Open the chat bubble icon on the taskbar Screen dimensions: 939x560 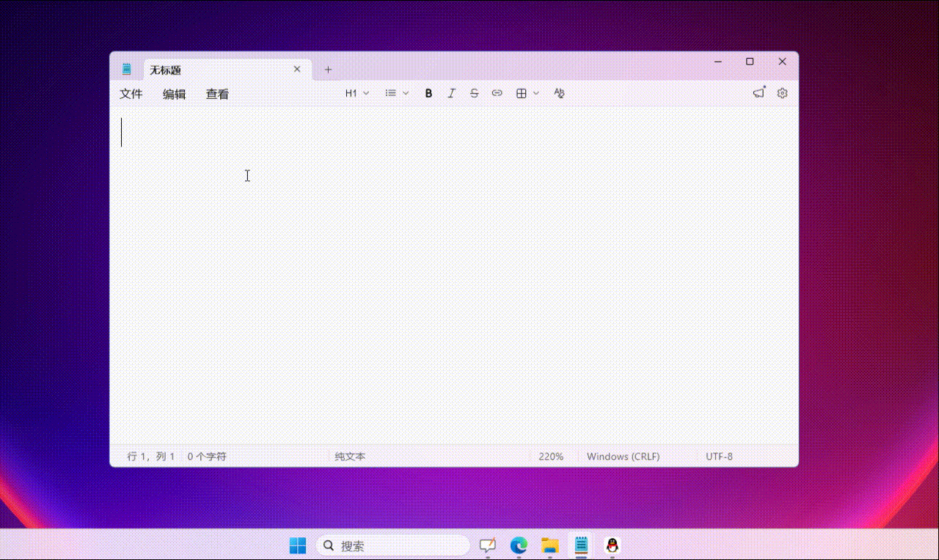click(488, 545)
